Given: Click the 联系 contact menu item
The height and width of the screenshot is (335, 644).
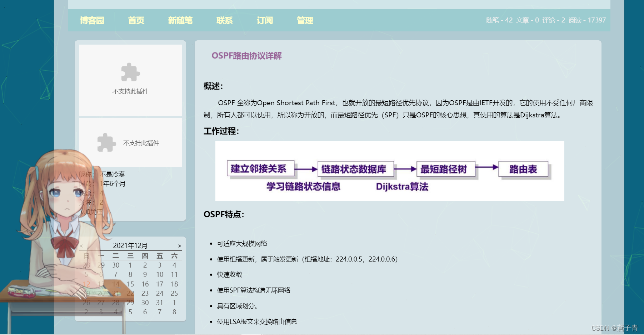Looking at the screenshot, I should click(224, 21).
